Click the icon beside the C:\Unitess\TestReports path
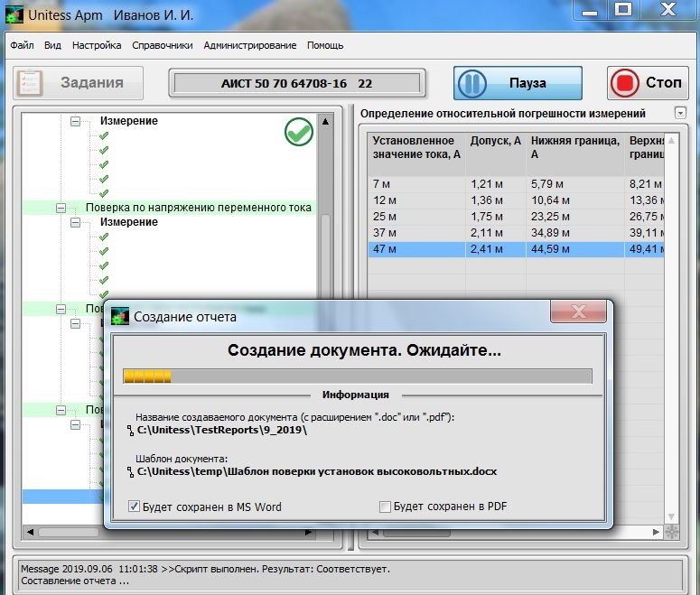Image resolution: width=700 pixels, height=595 pixels. coord(130,431)
